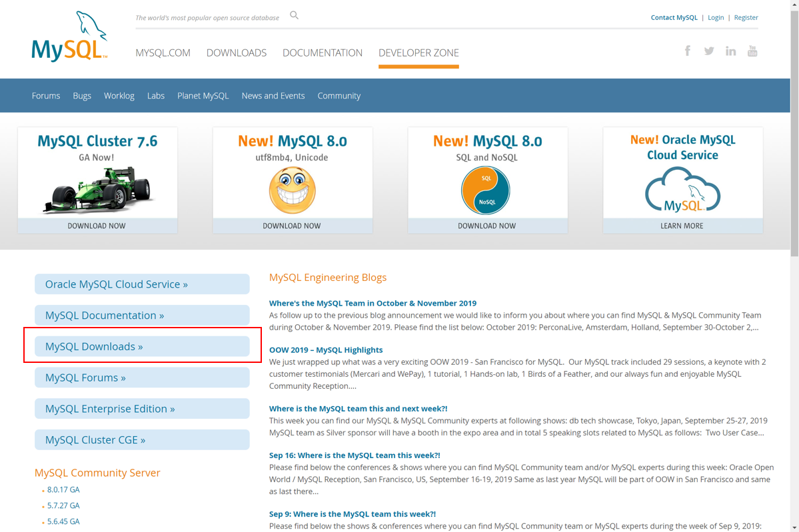799x532 pixels.
Task: Click the MySQL dolphin logo
Action: [69, 37]
